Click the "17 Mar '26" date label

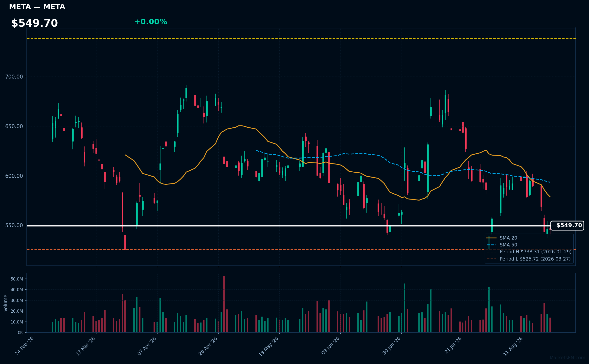click(x=86, y=346)
